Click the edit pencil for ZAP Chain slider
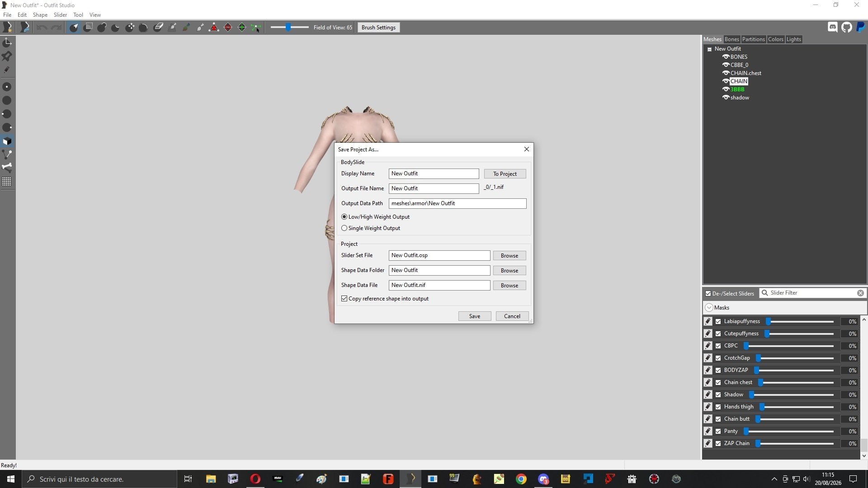The height and width of the screenshot is (488, 868). 708,443
